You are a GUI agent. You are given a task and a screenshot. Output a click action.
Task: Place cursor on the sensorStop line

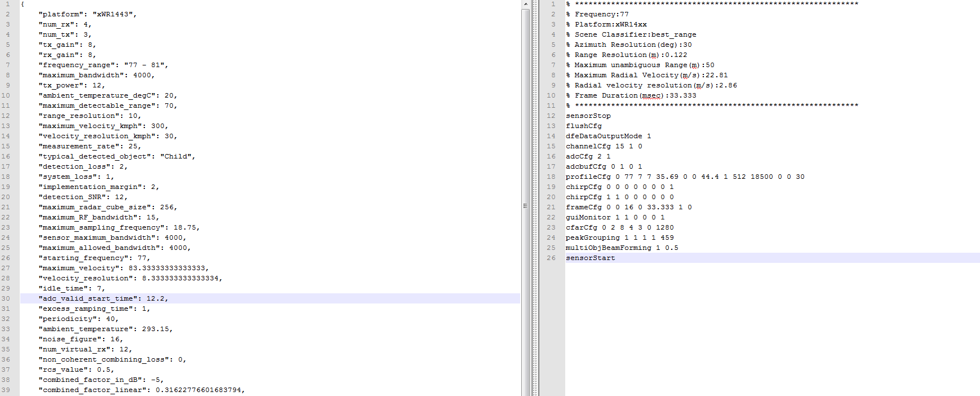(x=588, y=116)
